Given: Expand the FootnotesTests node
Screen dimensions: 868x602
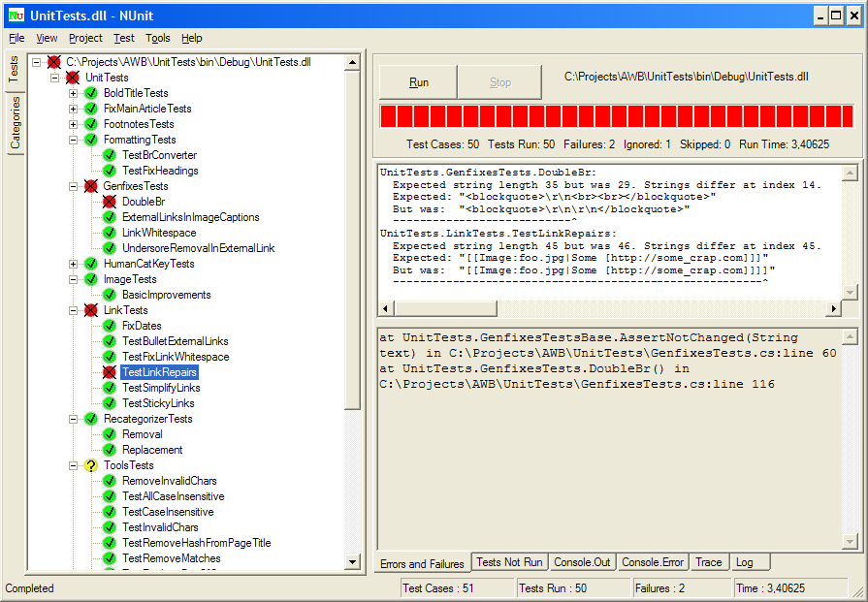Looking at the screenshot, I should 74,124.
